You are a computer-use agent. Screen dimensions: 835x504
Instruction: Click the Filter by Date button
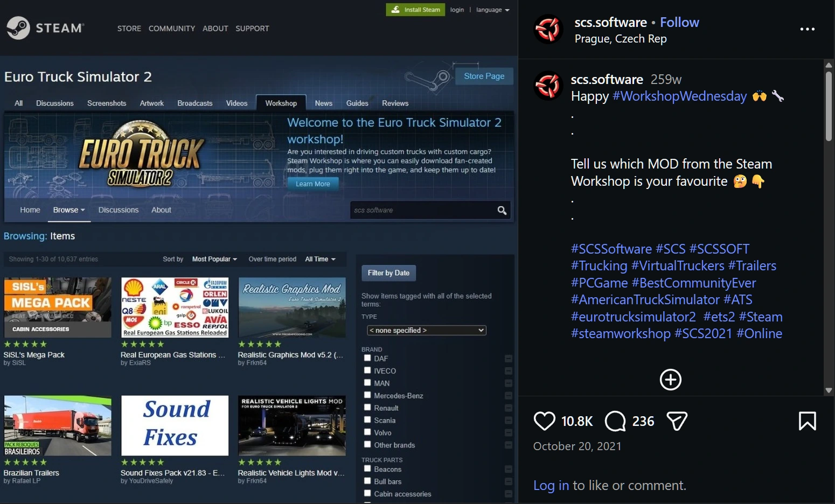coord(388,273)
